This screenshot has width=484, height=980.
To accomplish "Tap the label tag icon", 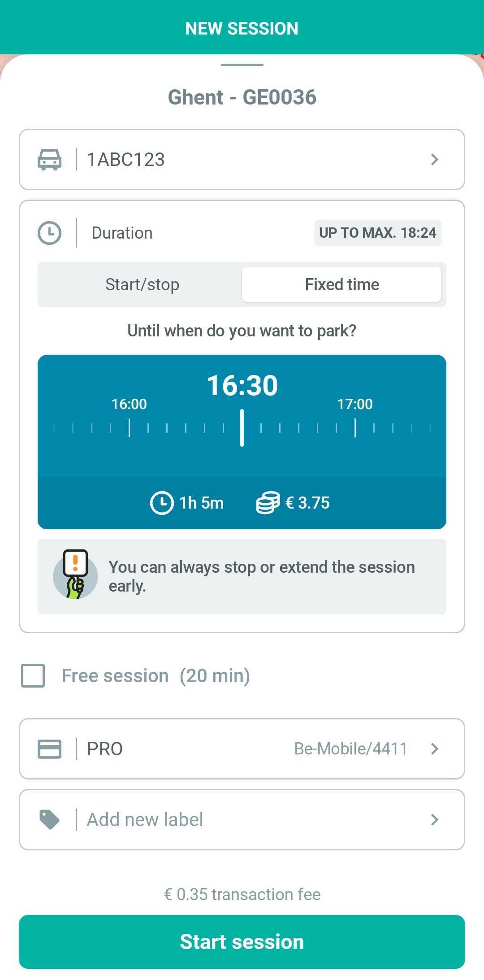I will click(x=49, y=819).
